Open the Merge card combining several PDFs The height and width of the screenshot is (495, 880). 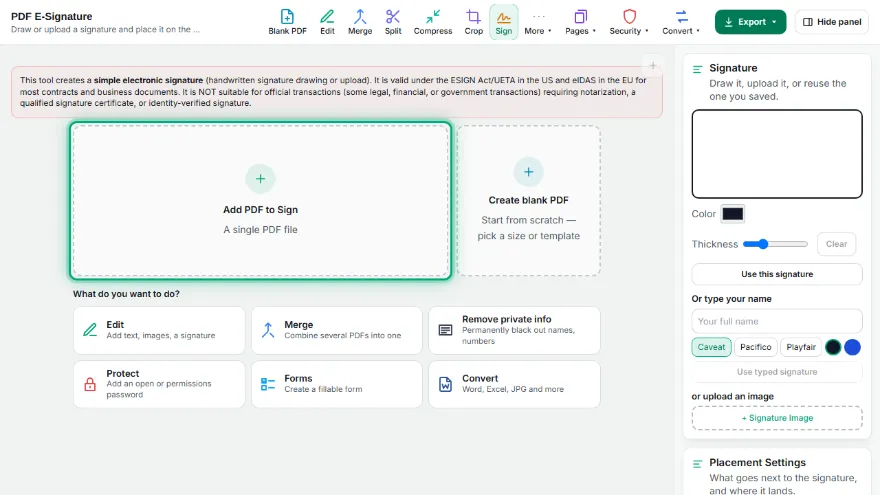[x=337, y=330]
